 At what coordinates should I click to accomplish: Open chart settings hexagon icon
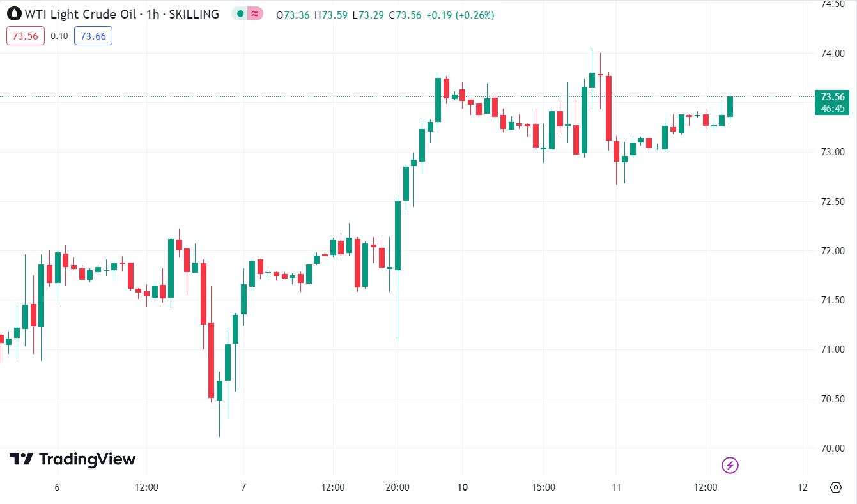pyautogui.click(x=836, y=487)
